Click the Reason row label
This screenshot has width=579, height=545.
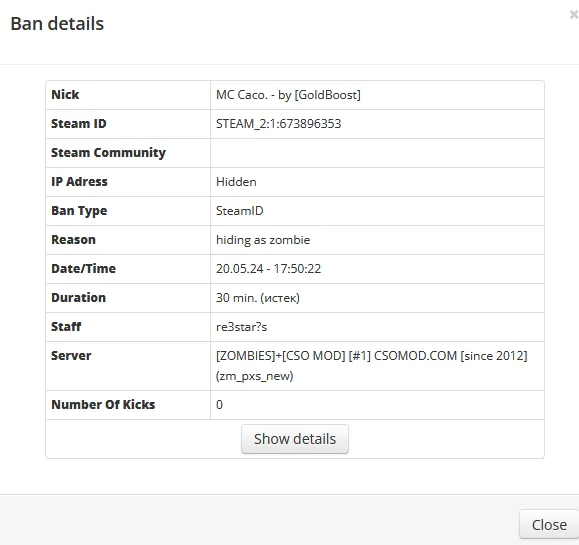[73, 240]
